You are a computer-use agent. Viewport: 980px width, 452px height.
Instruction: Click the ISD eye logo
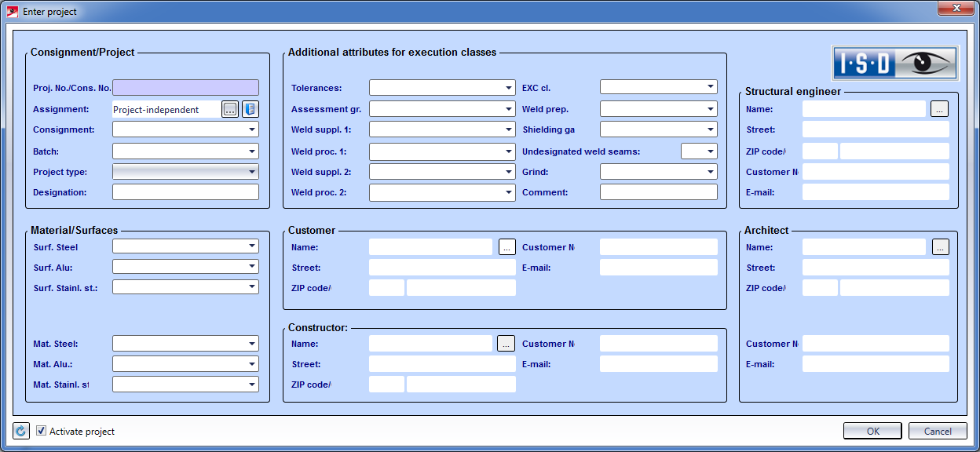pos(895,64)
